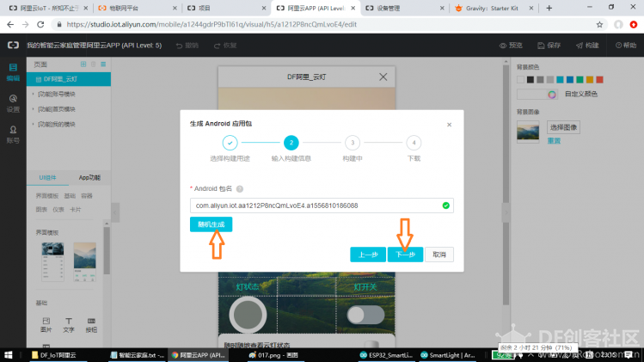Open 帮助 help in the header
Screen dimensions: 644x362
[626, 46]
